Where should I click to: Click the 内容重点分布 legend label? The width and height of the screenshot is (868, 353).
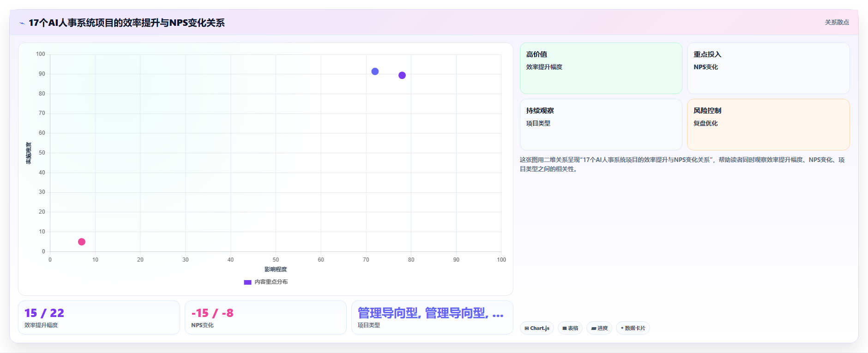(x=271, y=282)
